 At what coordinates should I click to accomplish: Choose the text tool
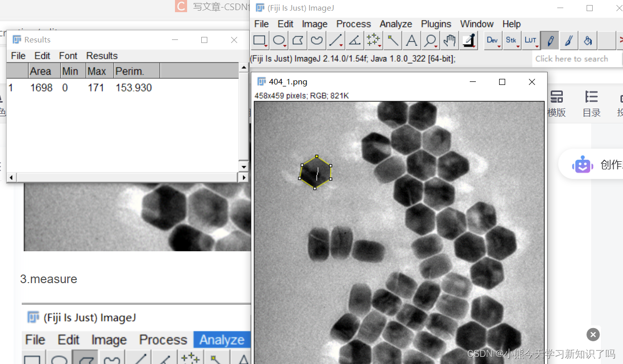point(412,40)
